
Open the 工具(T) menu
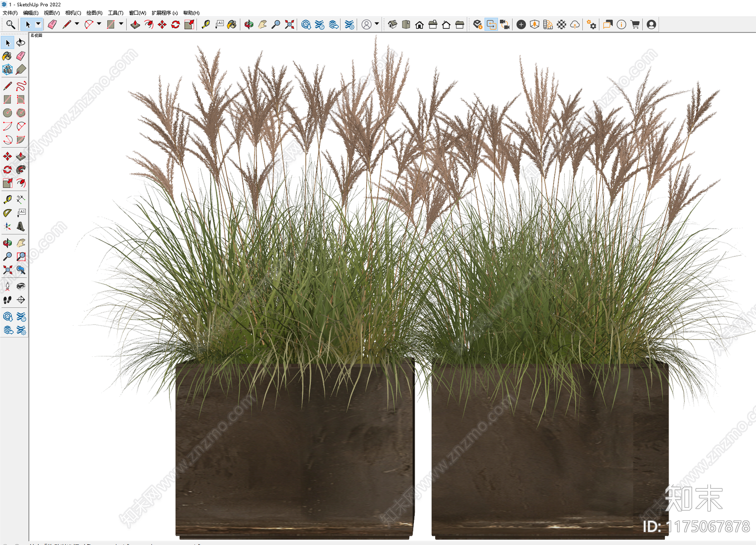tap(116, 13)
